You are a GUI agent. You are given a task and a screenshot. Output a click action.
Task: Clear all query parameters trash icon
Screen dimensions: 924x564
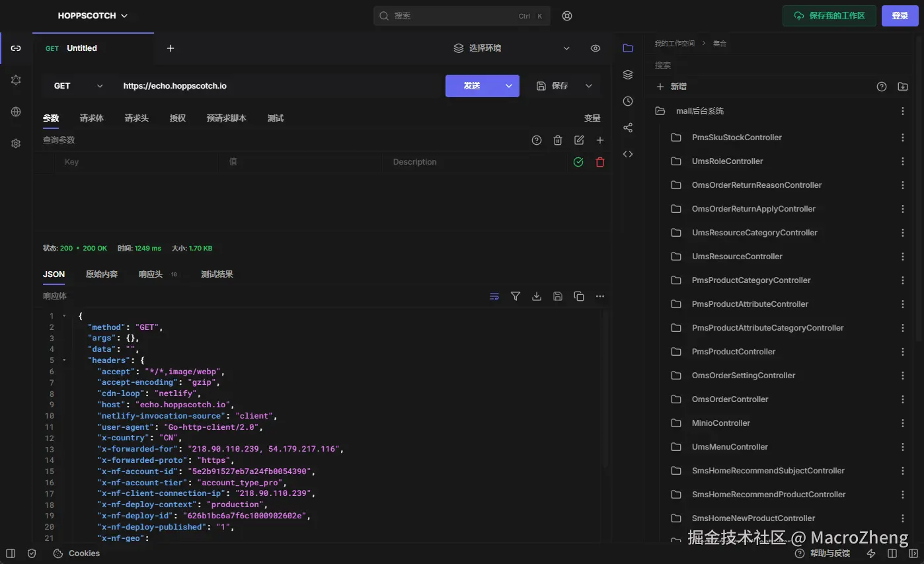tap(558, 140)
